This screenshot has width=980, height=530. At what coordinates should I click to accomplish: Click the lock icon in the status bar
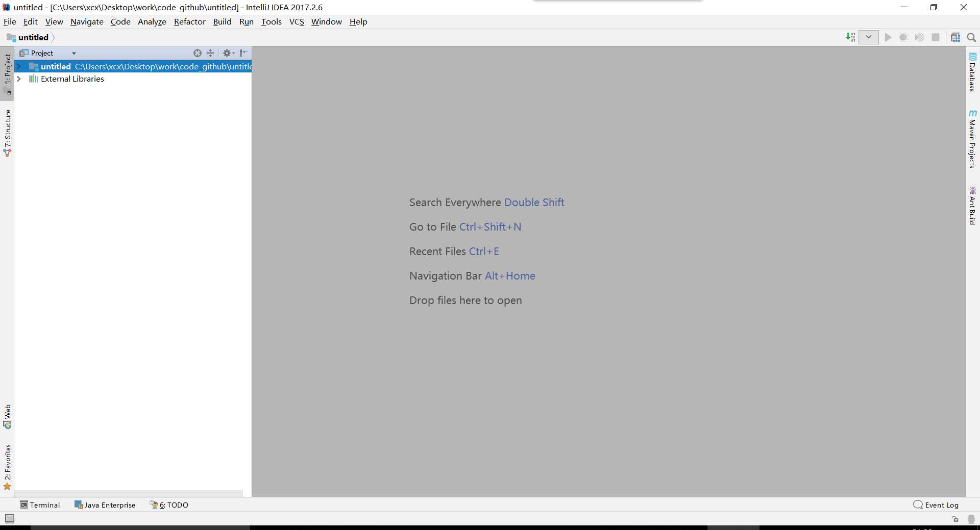[x=955, y=519]
